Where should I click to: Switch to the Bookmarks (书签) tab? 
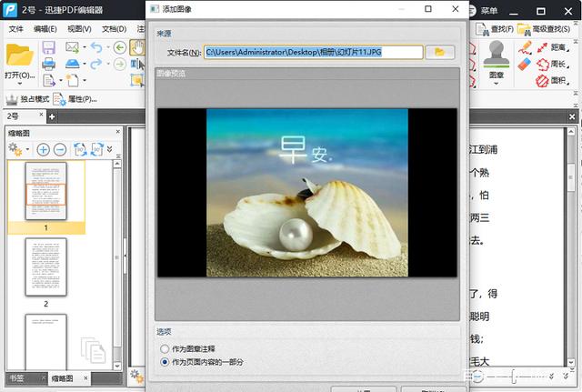[x=16, y=378]
